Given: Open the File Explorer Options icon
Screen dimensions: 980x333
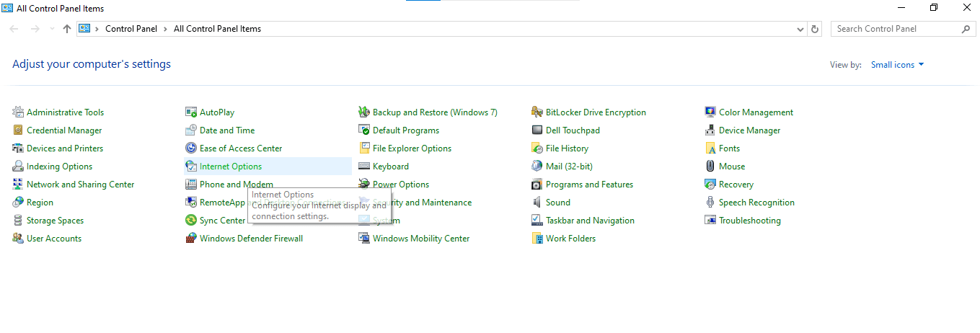Looking at the screenshot, I should 364,148.
